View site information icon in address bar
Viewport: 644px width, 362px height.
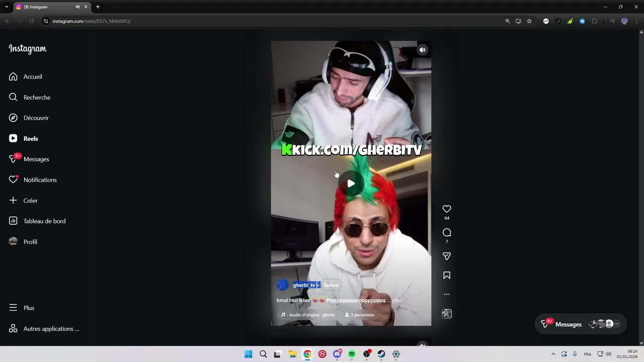pyautogui.click(x=46, y=21)
